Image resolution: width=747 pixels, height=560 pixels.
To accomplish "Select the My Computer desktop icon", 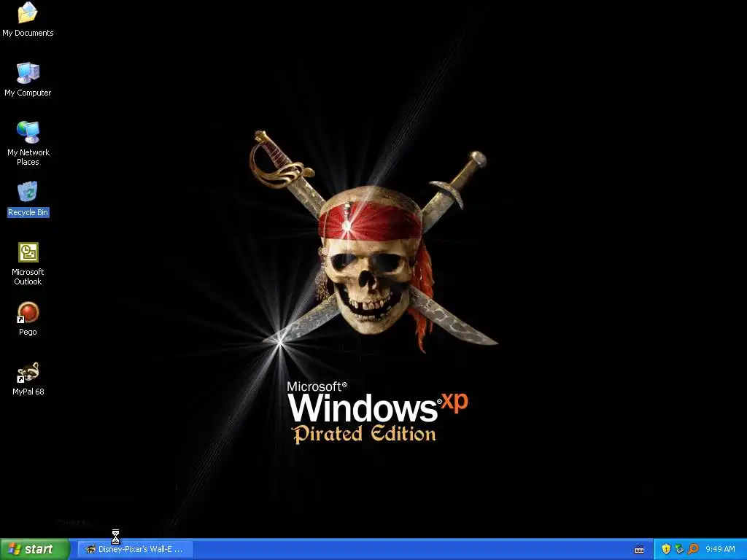I will (28, 73).
